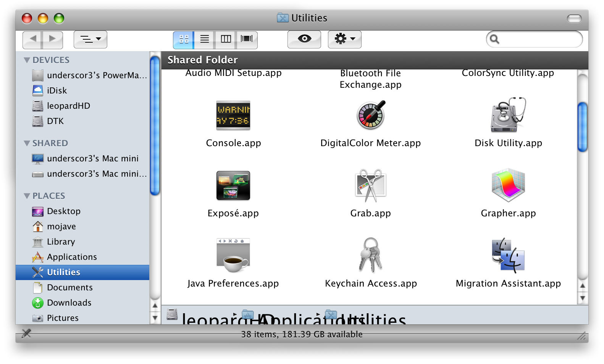Viewport: 604px width, 364px height.
Task: Click the crossed-tools icon in status bar
Action: 26,333
